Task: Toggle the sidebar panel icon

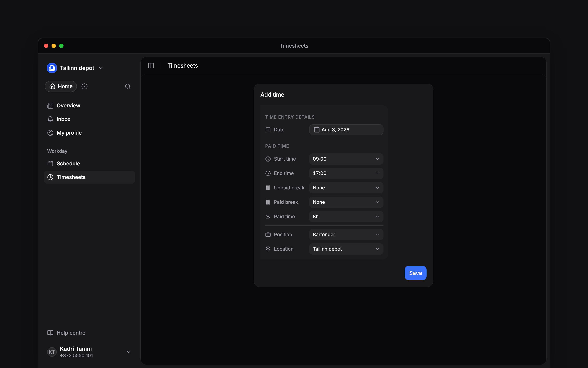Action: pos(151,66)
